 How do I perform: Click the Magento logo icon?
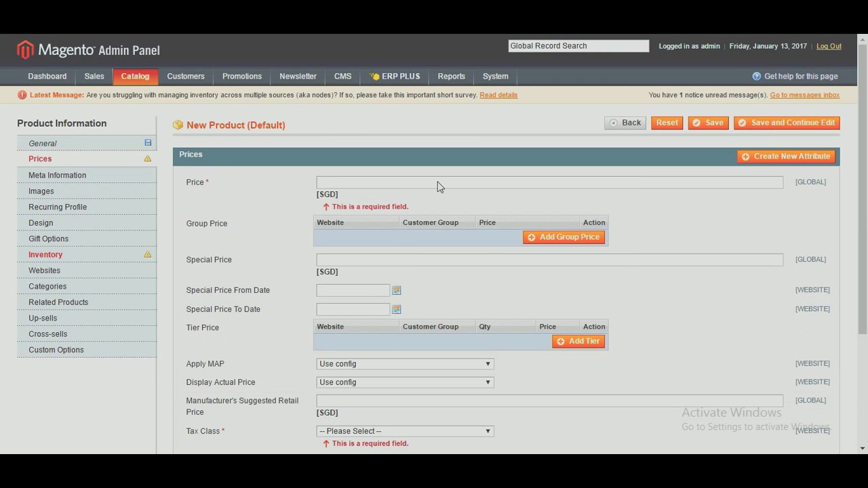pyautogui.click(x=25, y=49)
